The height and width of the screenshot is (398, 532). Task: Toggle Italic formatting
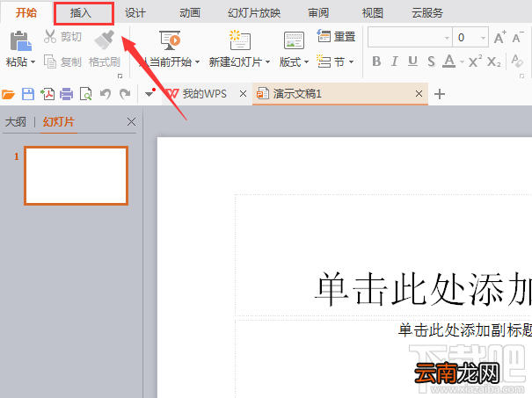tap(394, 62)
